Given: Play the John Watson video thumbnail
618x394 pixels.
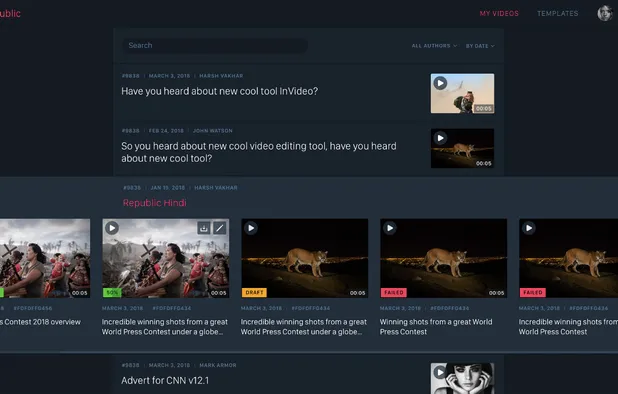Looking at the screenshot, I should (440, 138).
